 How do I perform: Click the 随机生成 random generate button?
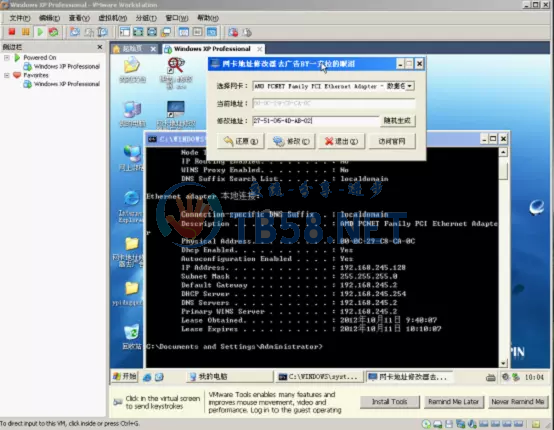[397, 121]
